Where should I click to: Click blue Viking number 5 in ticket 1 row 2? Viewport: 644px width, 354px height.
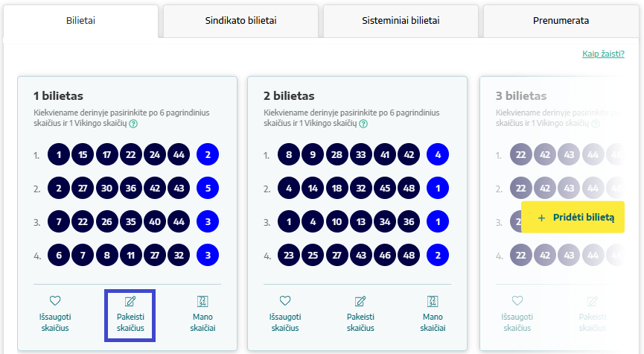pos(208,188)
